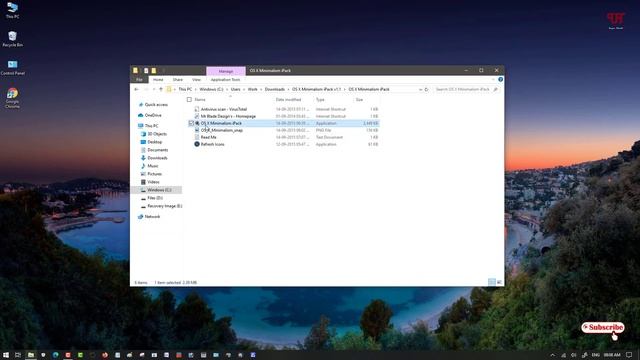Open Quick access in navigation pane
Screen dimensions: 640x360
pyautogui.click(x=156, y=105)
